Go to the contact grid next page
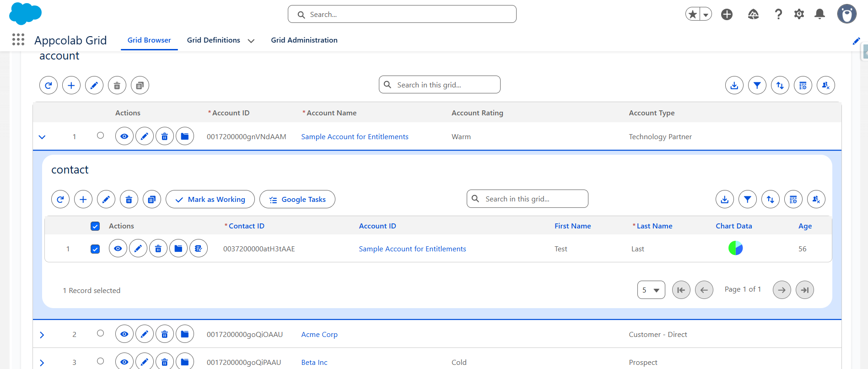The image size is (868, 369). click(782, 290)
